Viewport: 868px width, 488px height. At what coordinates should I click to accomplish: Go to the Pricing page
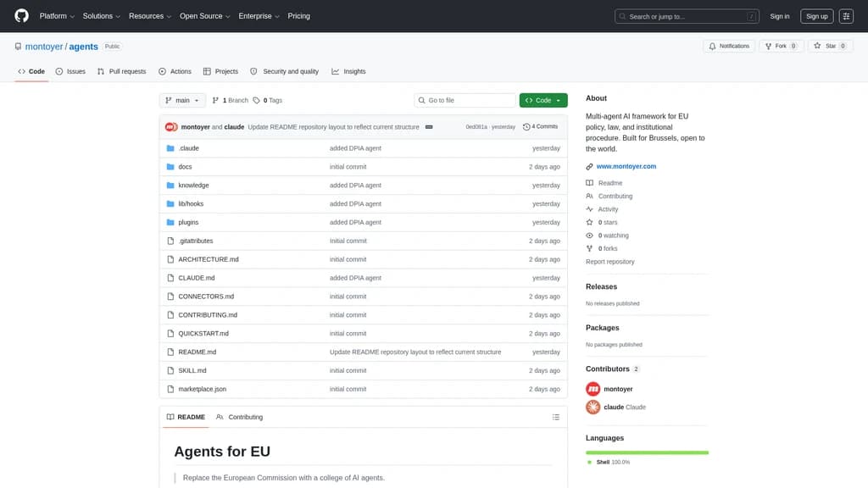point(299,16)
